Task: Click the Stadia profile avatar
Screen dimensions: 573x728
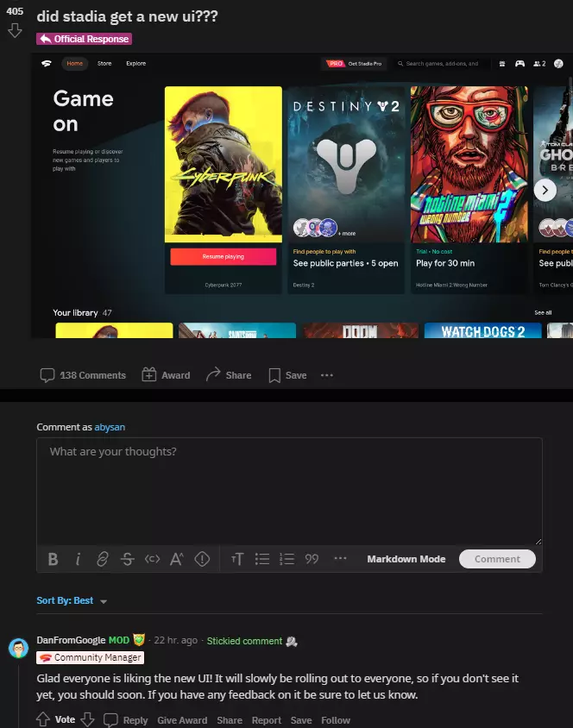Action: tap(558, 64)
